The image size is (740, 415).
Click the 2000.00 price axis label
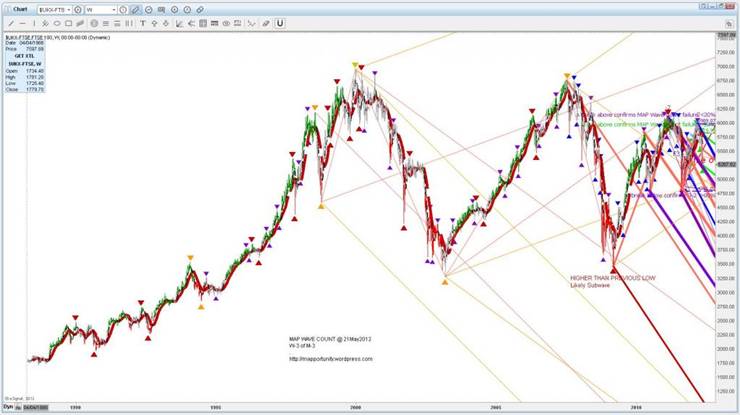(726, 348)
